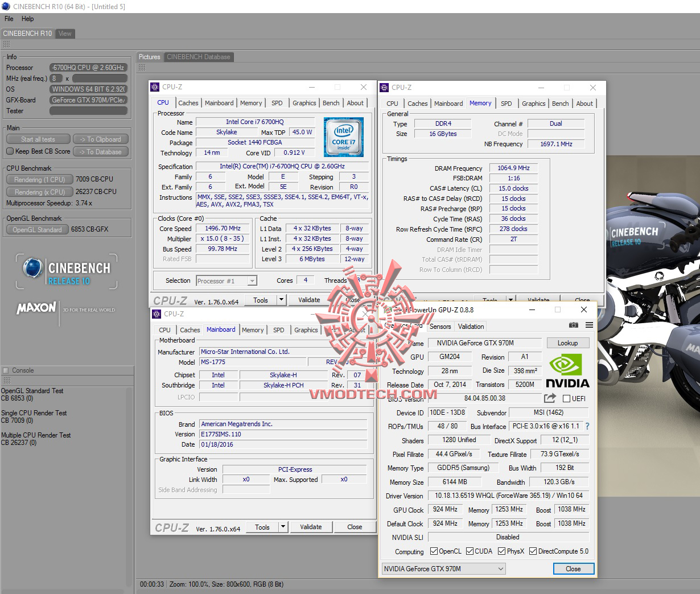Viewport: 700px width, 594px height.
Task: Open the GPU-Z hamburger menu icon
Action: [x=589, y=325]
